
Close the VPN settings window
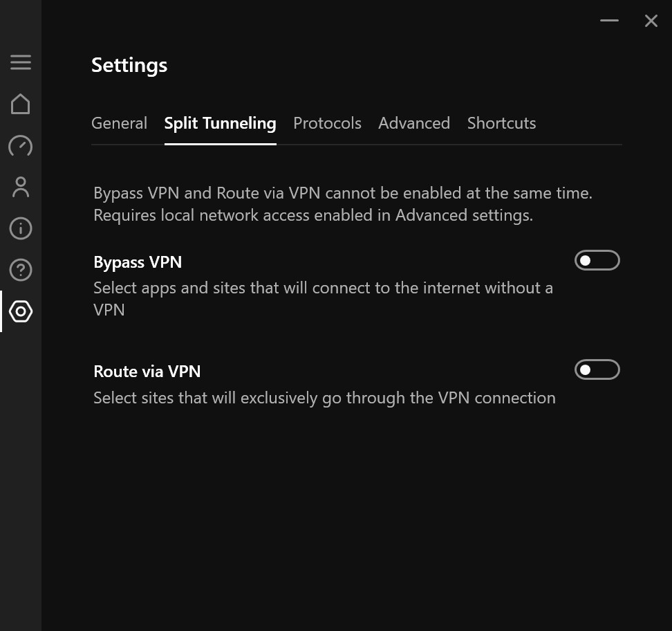(x=651, y=21)
